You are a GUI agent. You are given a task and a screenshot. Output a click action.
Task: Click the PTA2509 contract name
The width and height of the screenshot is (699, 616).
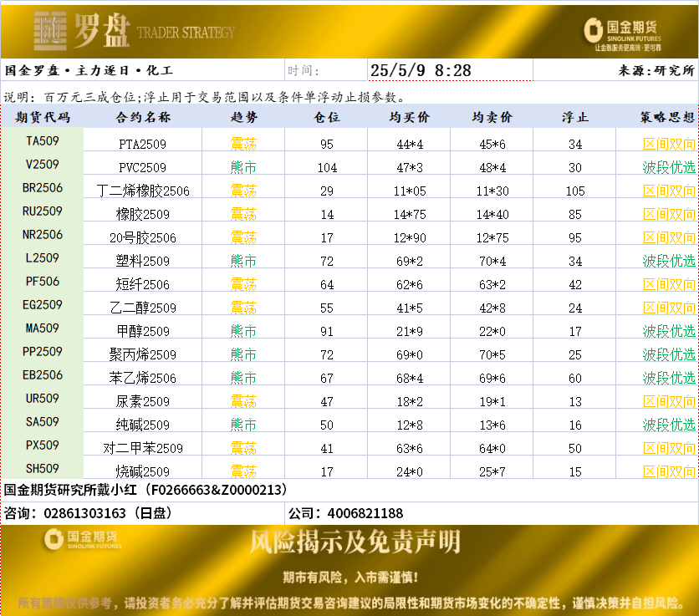pyautogui.click(x=143, y=144)
